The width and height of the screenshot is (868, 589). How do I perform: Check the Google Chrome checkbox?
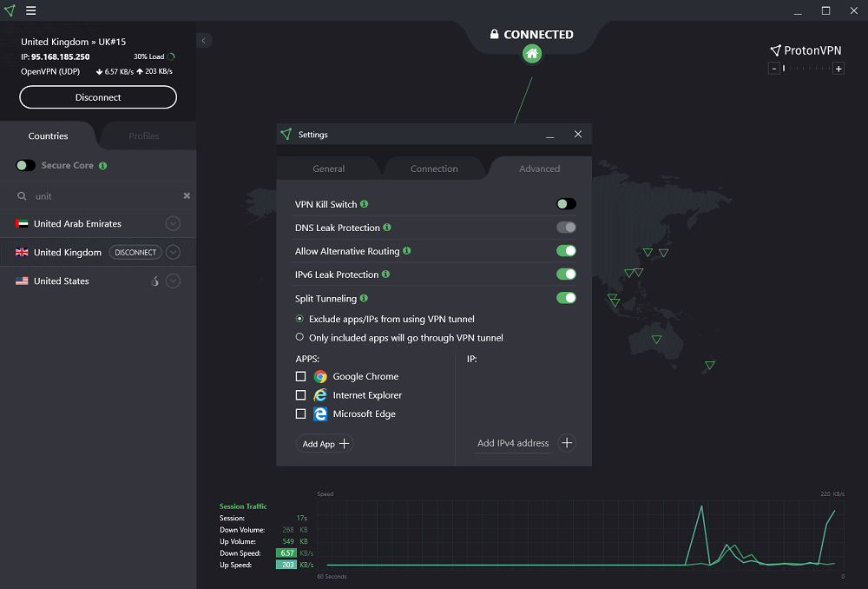300,377
